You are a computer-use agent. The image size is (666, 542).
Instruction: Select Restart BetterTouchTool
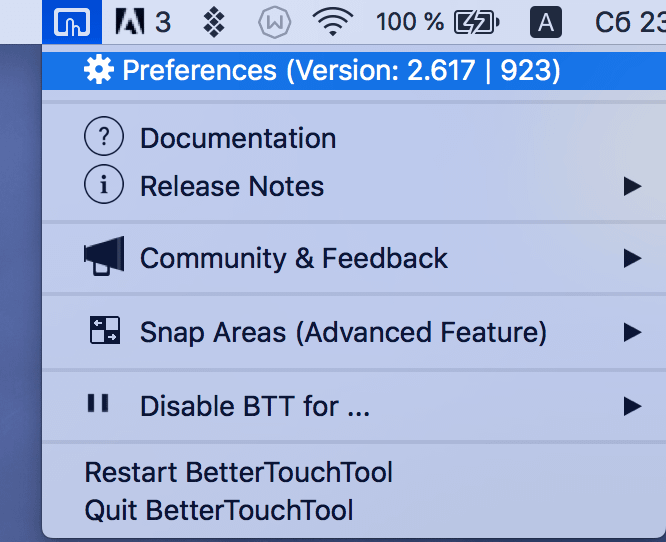238,472
